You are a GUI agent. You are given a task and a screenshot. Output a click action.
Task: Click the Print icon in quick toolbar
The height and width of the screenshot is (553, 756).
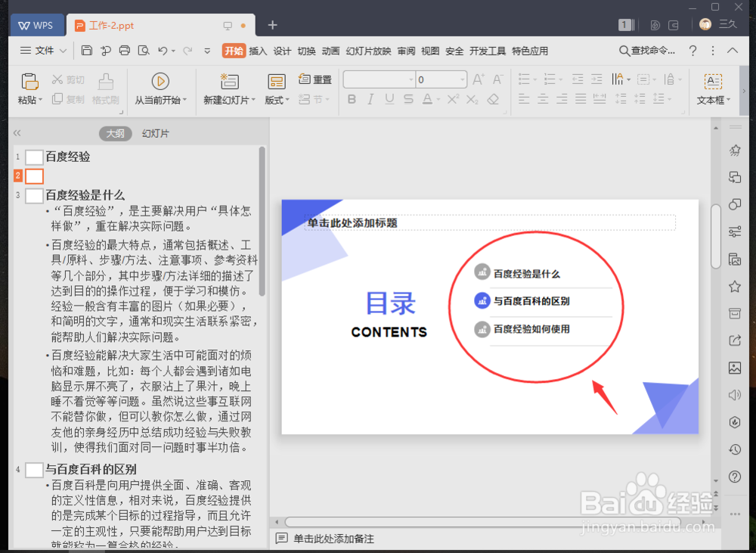pyautogui.click(x=125, y=51)
